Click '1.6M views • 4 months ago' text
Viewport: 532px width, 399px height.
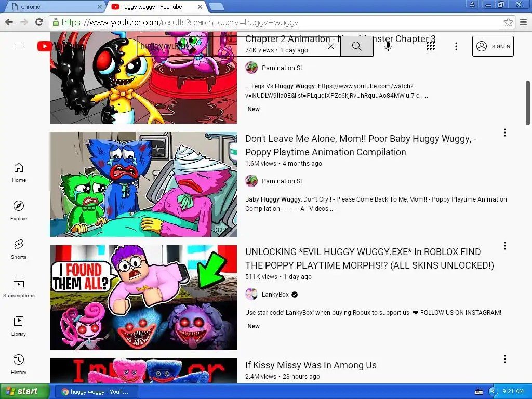coord(284,164)
